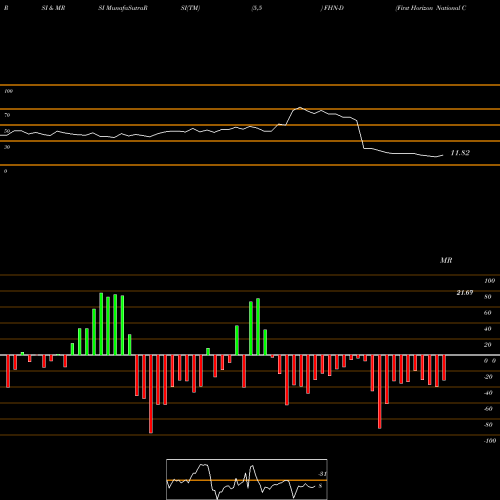Image resolution: width=500 pixels, height=500 pixels.
Task: Click the "FHN-D" ticker symbol text
Action: [334, 8]
